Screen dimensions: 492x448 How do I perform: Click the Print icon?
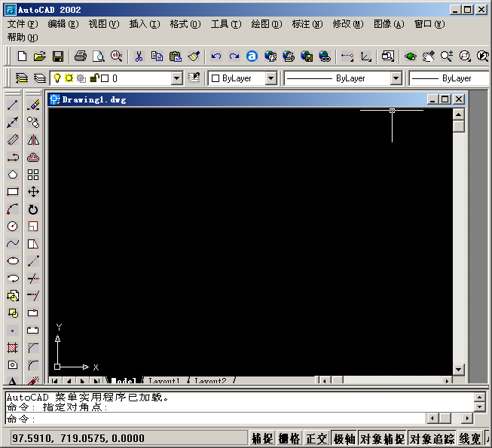pyautogui.click(x=81, y=56)
